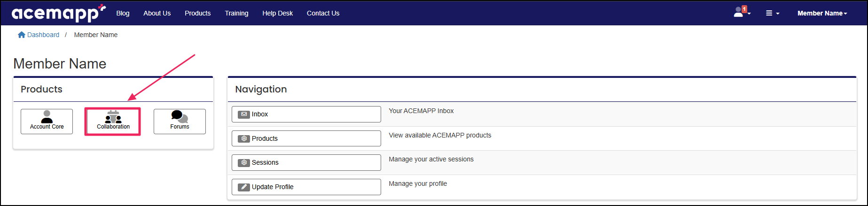Visit the Help Desk page
Screen dimensions: 868x206
click(277, 13)
